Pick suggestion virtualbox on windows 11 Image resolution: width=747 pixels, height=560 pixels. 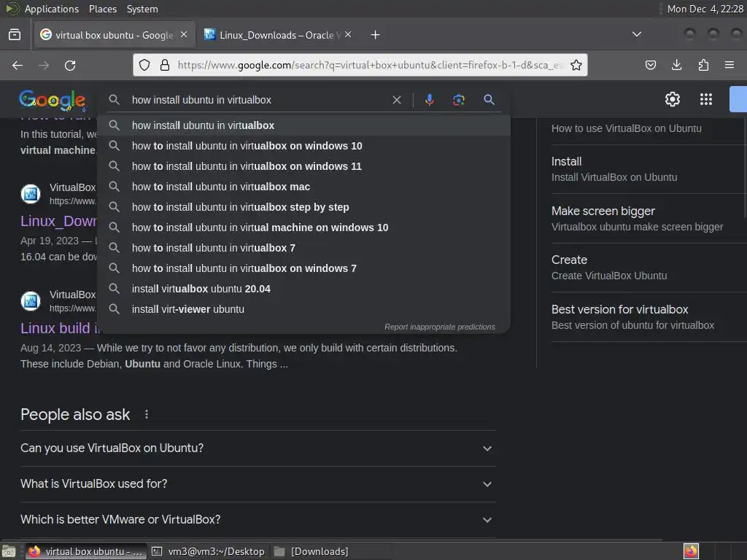point(303,167)
